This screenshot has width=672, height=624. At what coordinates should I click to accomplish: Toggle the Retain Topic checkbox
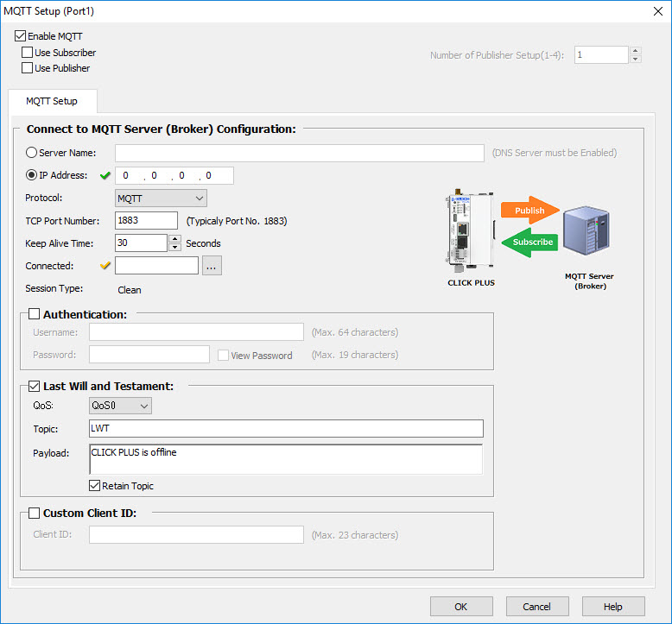[x=94, y=485]
